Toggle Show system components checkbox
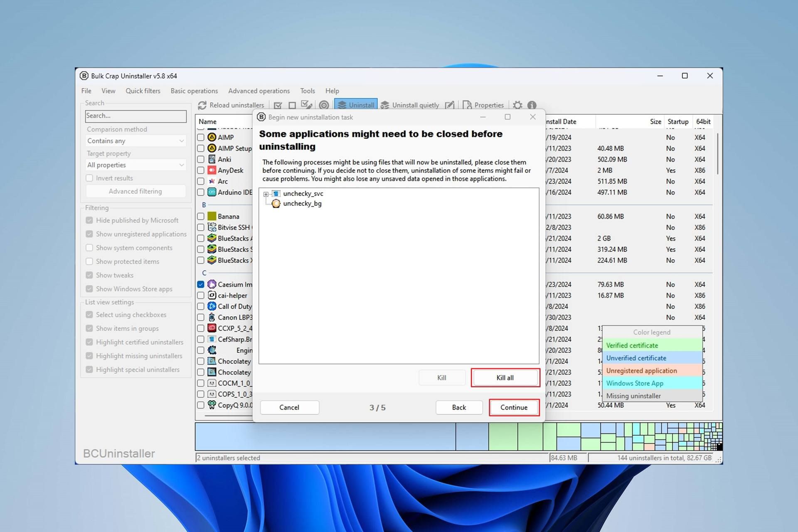Image resolution: width=798 pixels, height=532 pixels. [89, 248]
